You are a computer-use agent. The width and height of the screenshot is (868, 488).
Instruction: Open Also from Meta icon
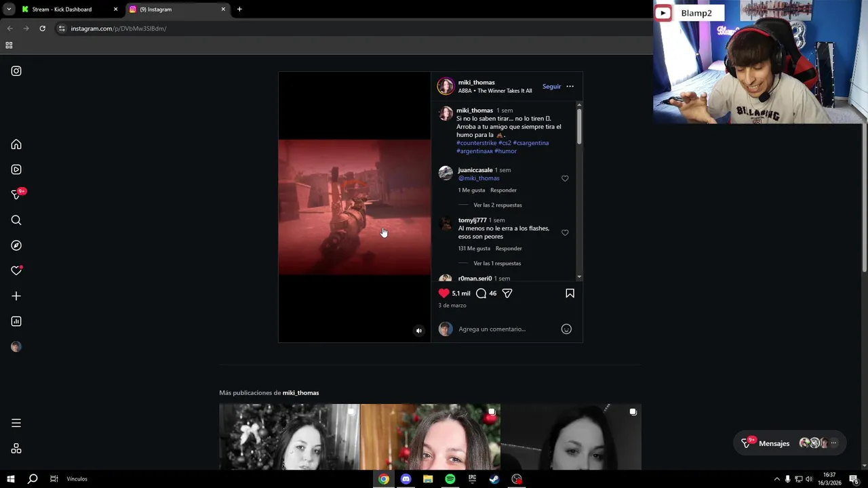pyautogui.click(x=16, y=449)
